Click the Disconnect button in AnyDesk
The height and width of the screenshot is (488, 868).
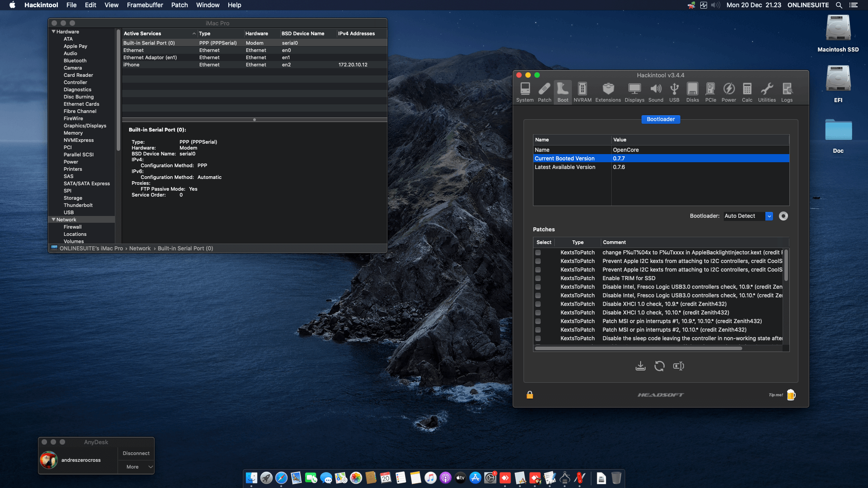(x=136, y=453)
